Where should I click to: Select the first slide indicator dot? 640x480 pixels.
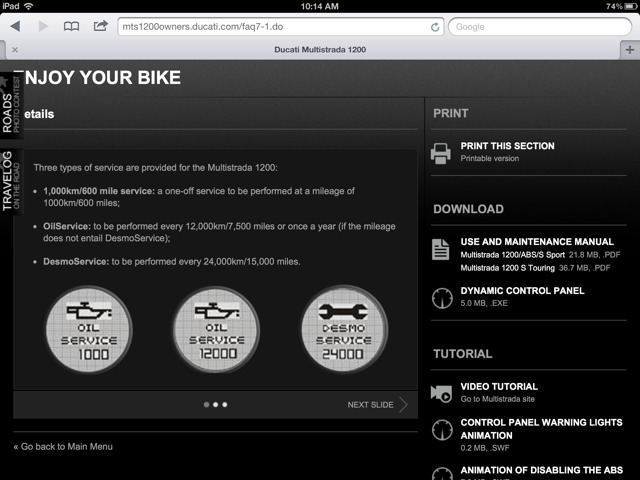tap(207, 404)
